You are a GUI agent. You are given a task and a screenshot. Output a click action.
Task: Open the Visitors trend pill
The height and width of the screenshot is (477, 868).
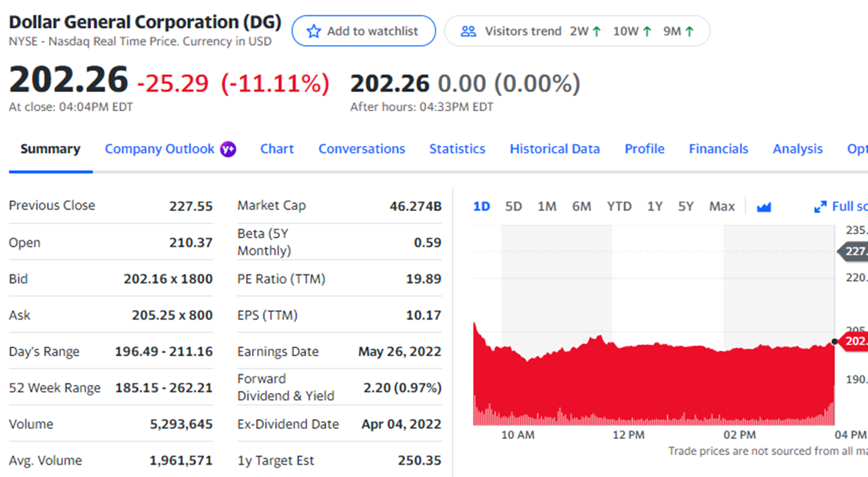click(x=577, y=31)
